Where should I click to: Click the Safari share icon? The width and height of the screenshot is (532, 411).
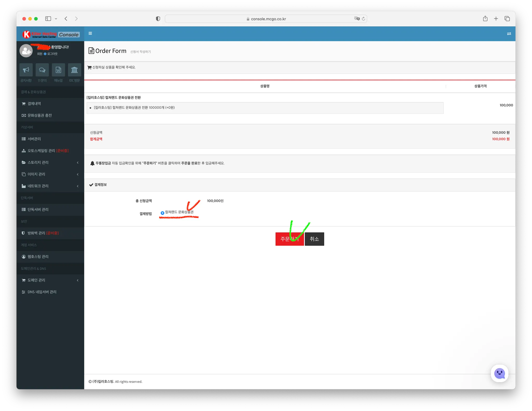(x=485, y=19)
